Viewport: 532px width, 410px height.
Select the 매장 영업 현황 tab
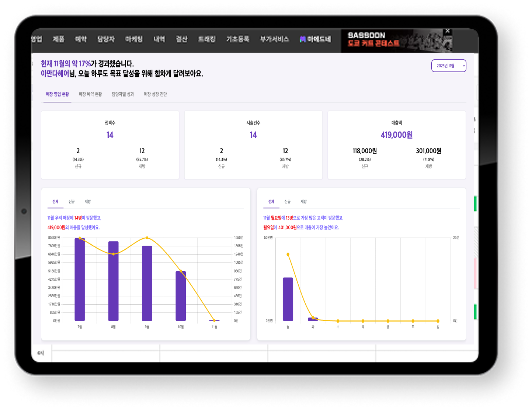coord(57,94)
